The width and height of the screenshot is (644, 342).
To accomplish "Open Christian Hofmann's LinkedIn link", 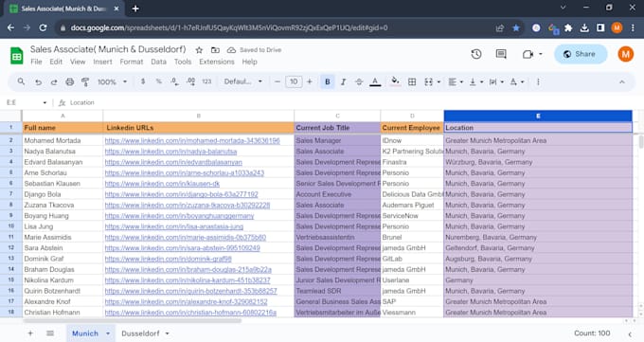I will [x=190, y=313].
